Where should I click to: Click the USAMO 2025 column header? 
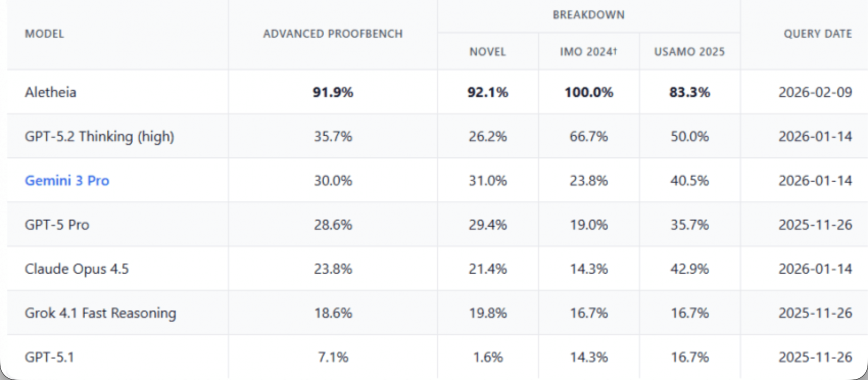click(689, 52)
